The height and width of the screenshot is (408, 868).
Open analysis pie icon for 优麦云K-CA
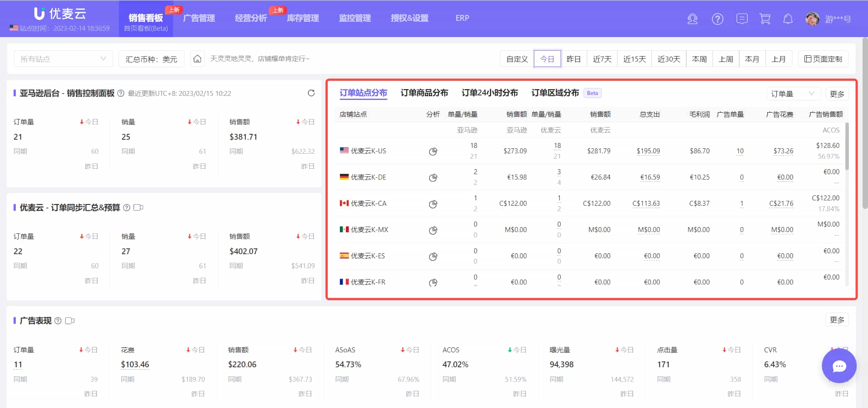(433, 204)
